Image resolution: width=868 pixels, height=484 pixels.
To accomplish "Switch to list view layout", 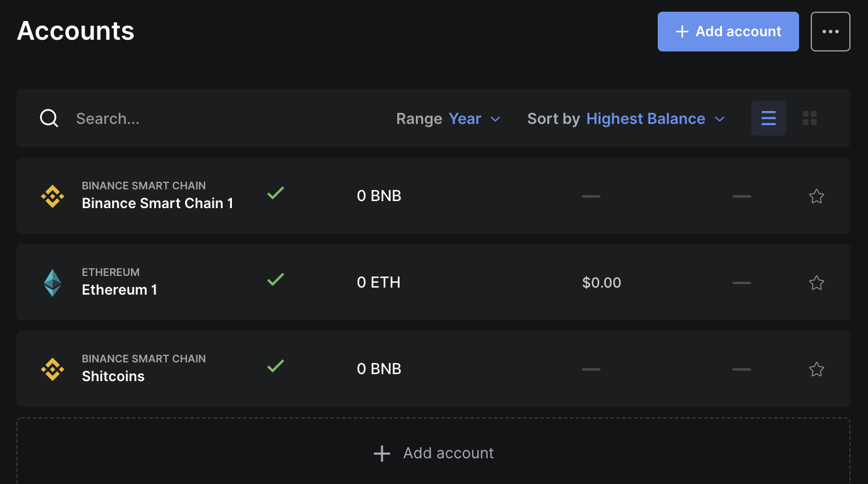I will point(768,118).
